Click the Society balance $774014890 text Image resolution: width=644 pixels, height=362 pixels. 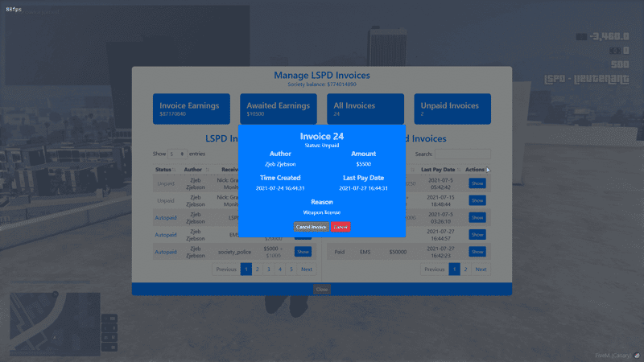[321, 84]
